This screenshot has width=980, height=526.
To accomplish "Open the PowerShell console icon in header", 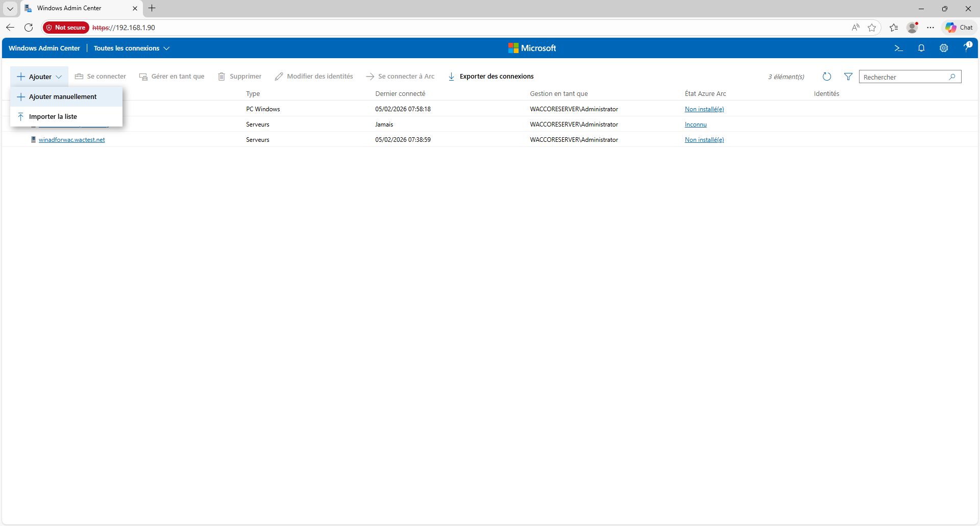I will [x=898, y=48].
